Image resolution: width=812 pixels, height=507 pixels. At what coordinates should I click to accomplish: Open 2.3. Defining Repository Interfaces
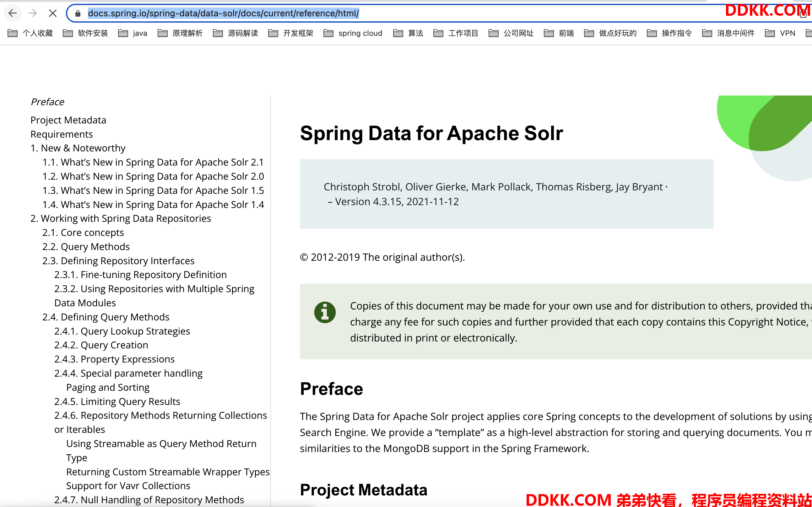click(118, 260)
